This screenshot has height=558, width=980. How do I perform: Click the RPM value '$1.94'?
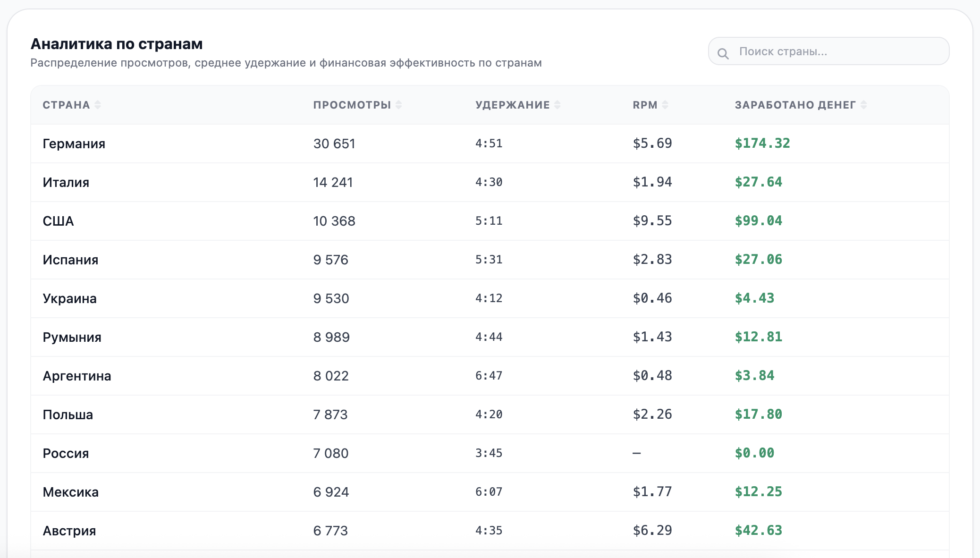[652, 182]
